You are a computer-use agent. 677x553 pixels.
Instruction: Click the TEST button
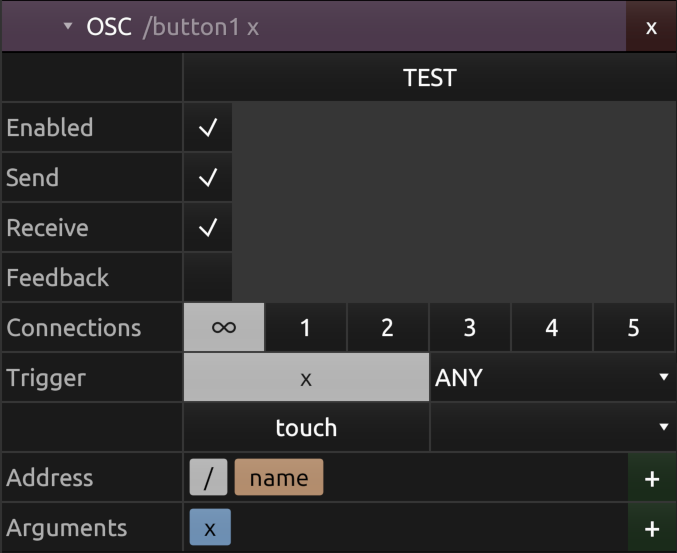click(x=430, y=78)
